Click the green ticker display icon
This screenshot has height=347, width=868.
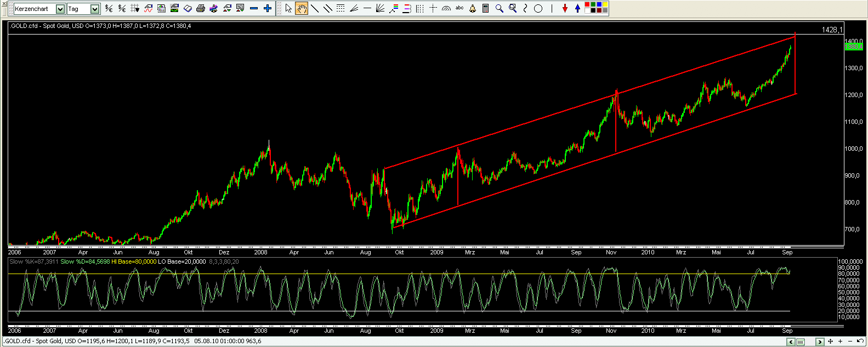coord(174,8)
